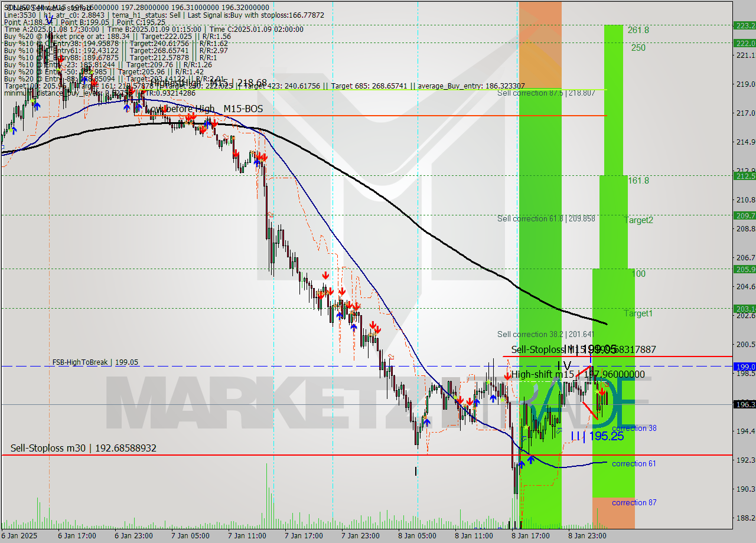Click the 203.1 green price tag
This screenshot has height=543, width=756.
tap(744, 309)
